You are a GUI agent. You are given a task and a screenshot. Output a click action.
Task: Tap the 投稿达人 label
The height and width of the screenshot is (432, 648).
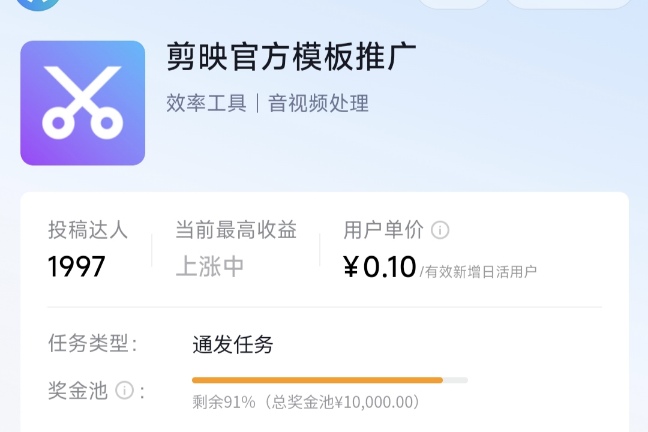[88, 230]
